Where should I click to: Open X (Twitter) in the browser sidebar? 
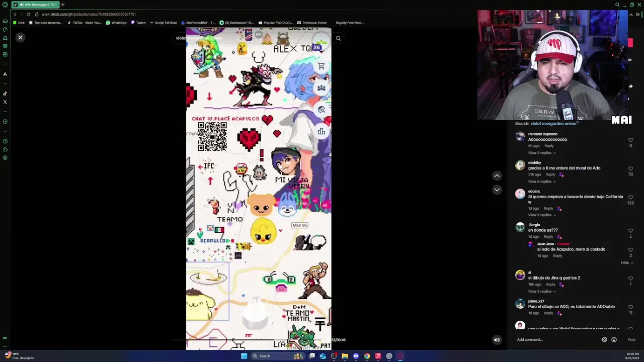(5, 102)
